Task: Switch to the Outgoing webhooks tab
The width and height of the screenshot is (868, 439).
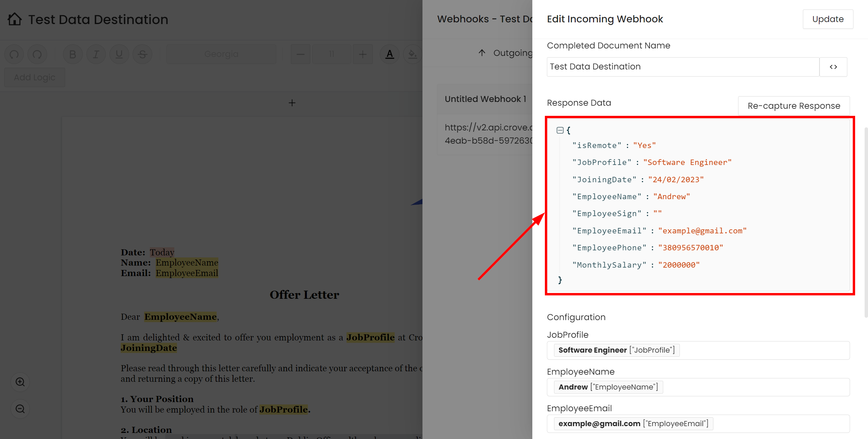Action: tap(505, 53)
